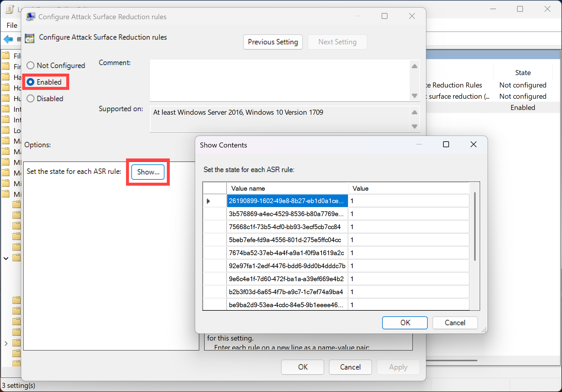
Task: Select rule b2b3f03d-6a65-4f7b-a9c7-1c7ef74a9ba4
Action: click(x=287, y=292)
